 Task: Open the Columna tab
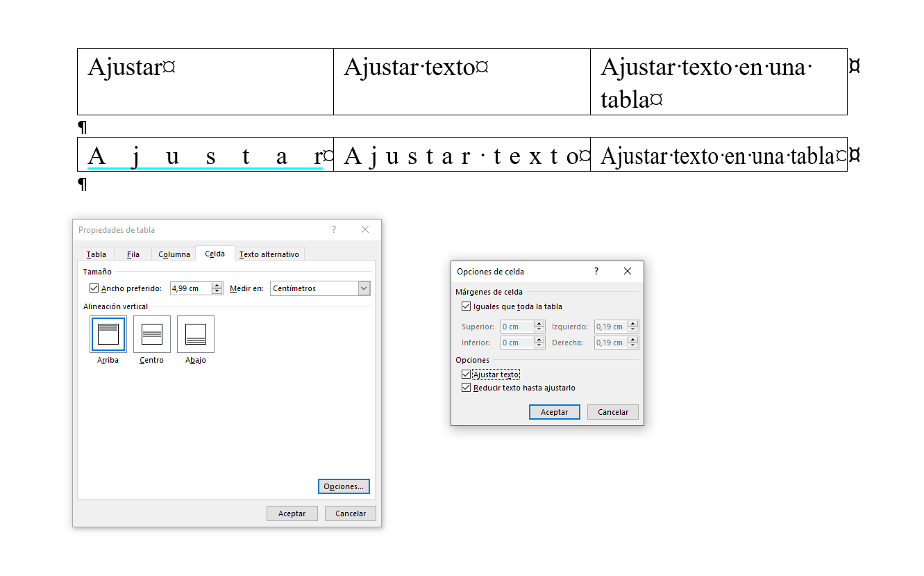(174, 254)
